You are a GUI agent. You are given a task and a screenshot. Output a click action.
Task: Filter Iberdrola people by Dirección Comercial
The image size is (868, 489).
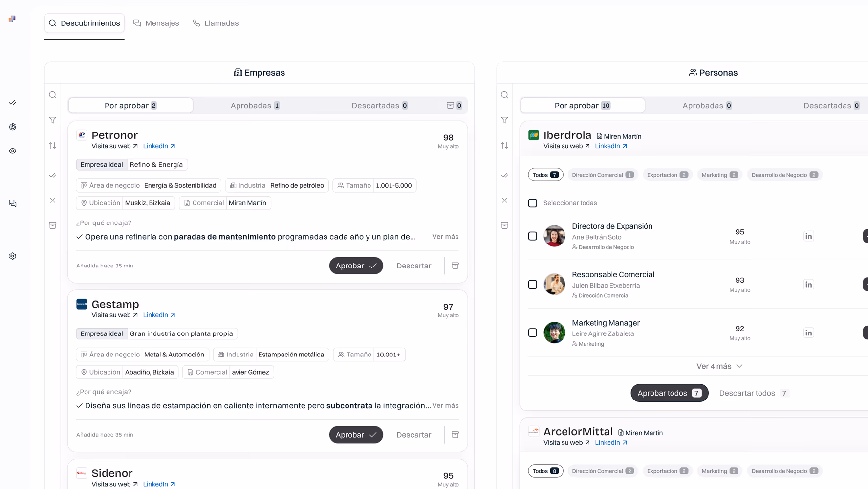point(603,175)
